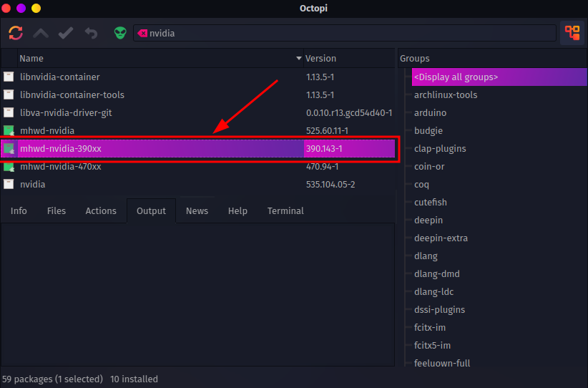
Task: Open the Info tab
Action: pyautogui.click(x=19, y=211)
